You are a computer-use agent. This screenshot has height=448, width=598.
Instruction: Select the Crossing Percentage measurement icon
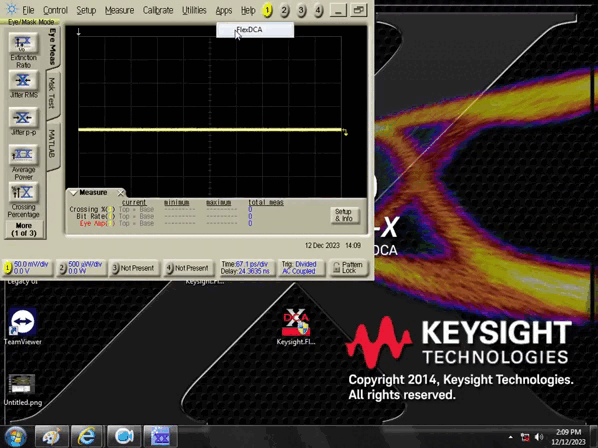tap(23, 193)
